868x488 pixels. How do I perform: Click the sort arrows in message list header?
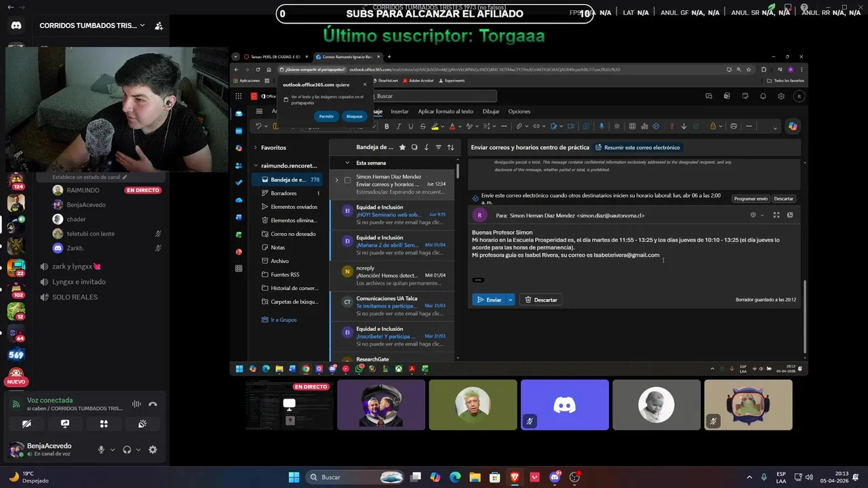coord(450,147)
